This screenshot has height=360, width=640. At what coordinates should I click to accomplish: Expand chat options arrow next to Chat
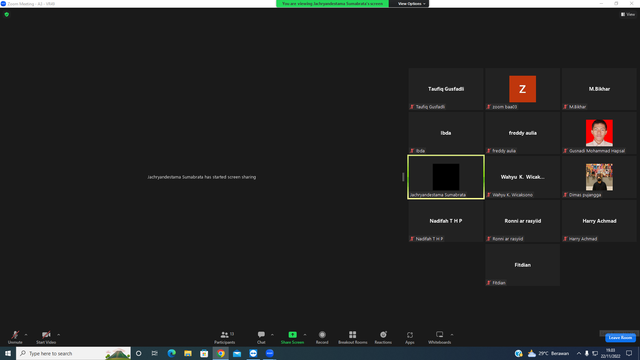[272, 335]
